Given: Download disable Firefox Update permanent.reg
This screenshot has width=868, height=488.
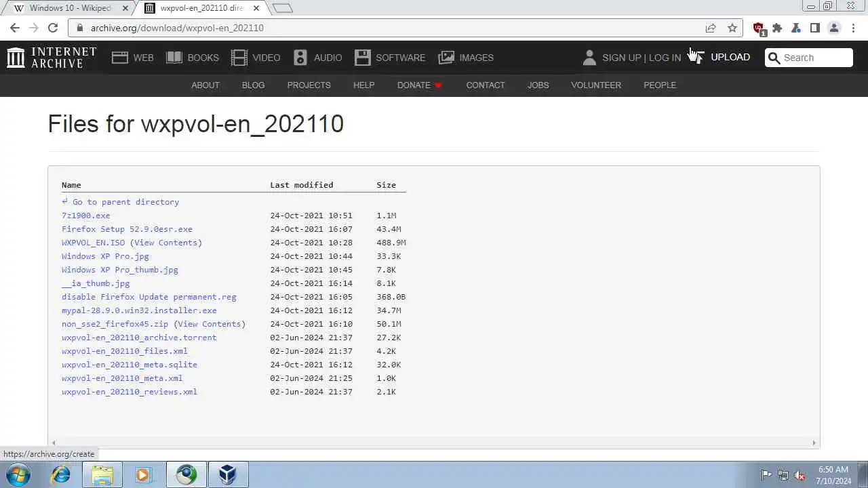Looking at the screenshot, I should coord(149,297).
